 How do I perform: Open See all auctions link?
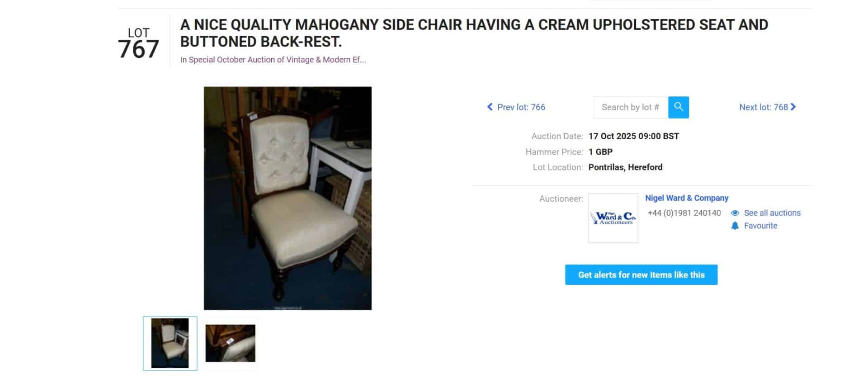pos(772,213)
